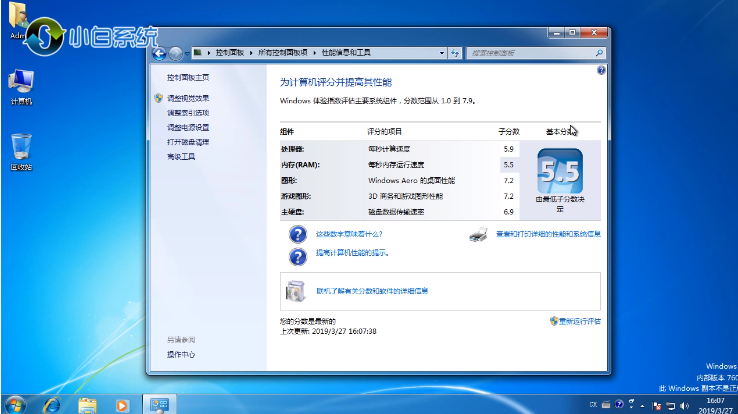Viewport: 738px width, 414px height.
Task: Click the back navigation arrow button
Action: pos(158,52)
